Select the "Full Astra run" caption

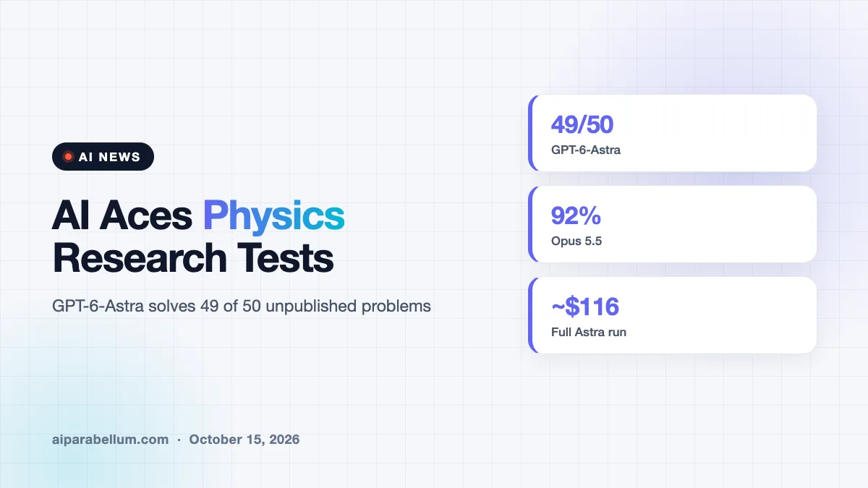(588, 333)
